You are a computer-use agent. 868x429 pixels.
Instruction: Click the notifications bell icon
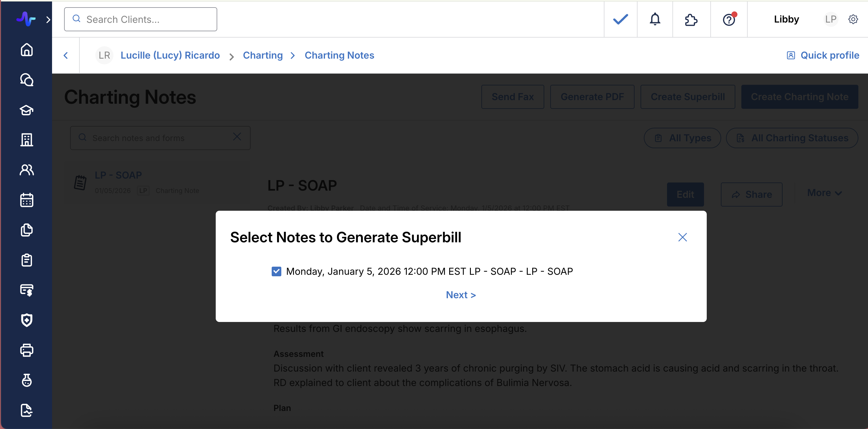tap(655, 20)
